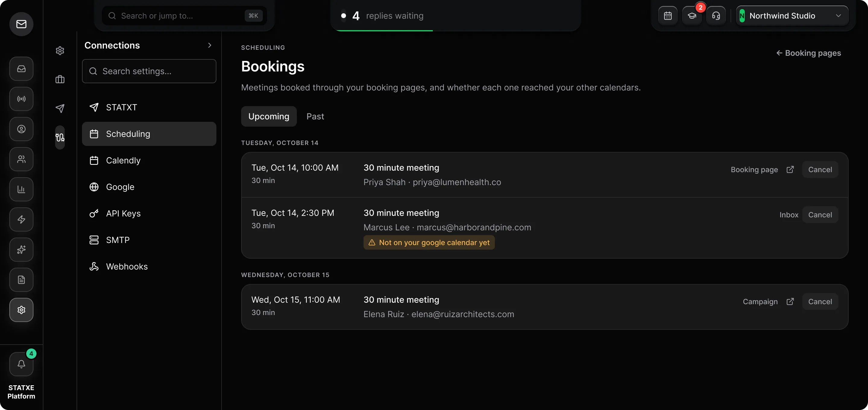Open the graduation cap learning icon
The height and width of the screenshot is (410, 868).
coord(692,16)
